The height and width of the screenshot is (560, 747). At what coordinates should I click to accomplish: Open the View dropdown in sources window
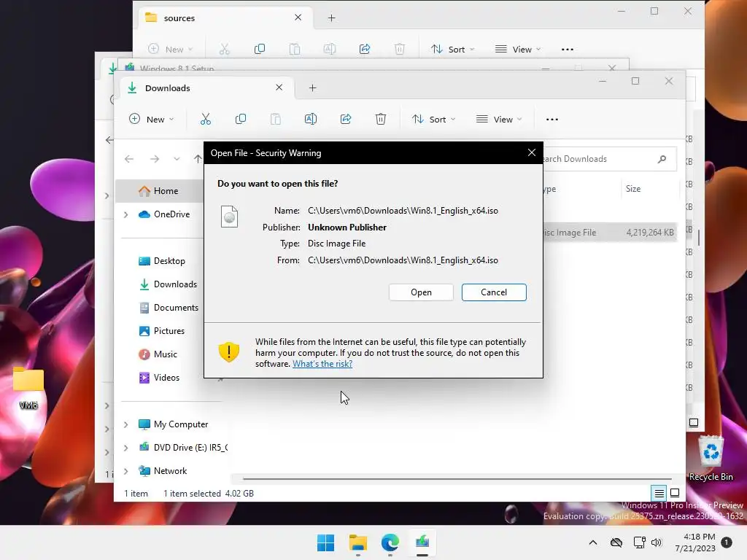click(518, 49)
